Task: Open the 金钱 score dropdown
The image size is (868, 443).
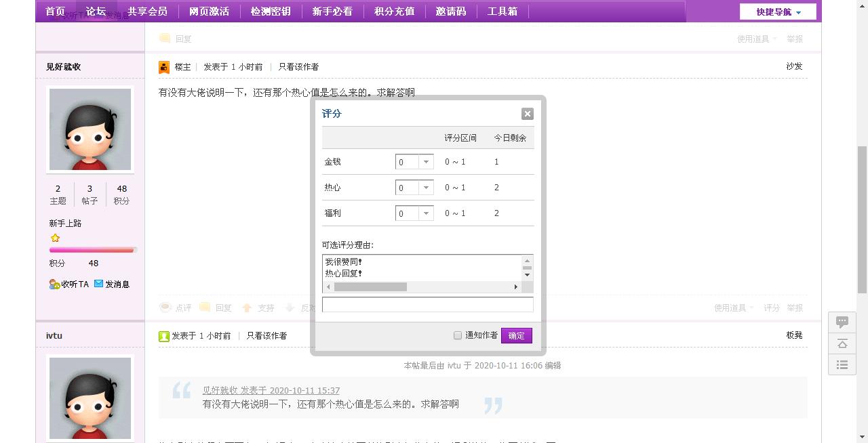Action: 414,162
